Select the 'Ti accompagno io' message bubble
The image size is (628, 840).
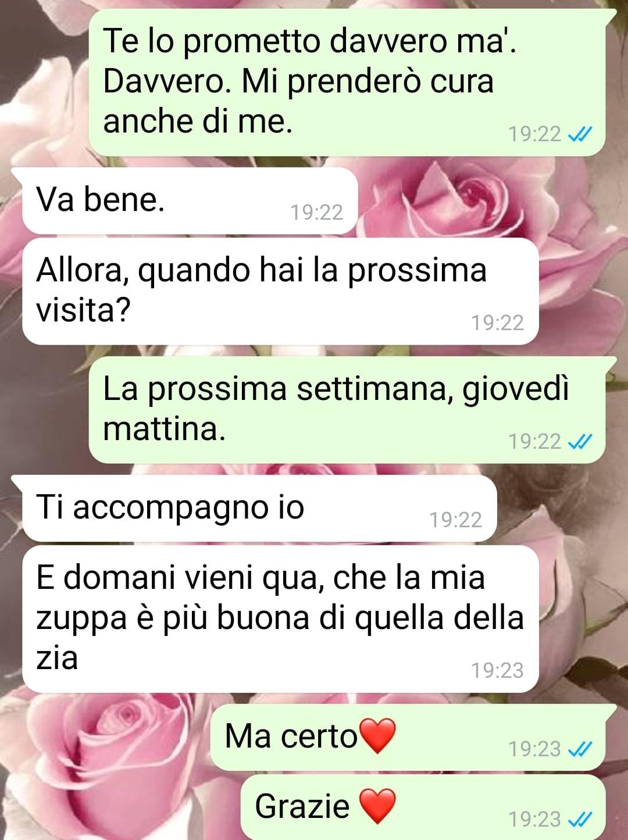tap(259, 509)
